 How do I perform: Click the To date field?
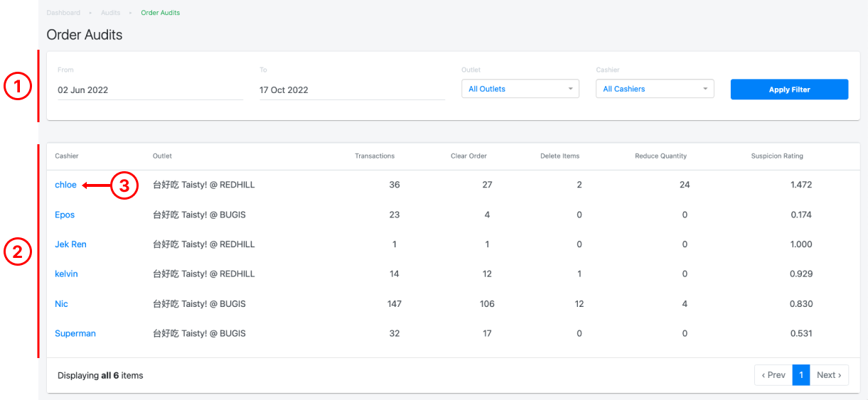point(352,90)
